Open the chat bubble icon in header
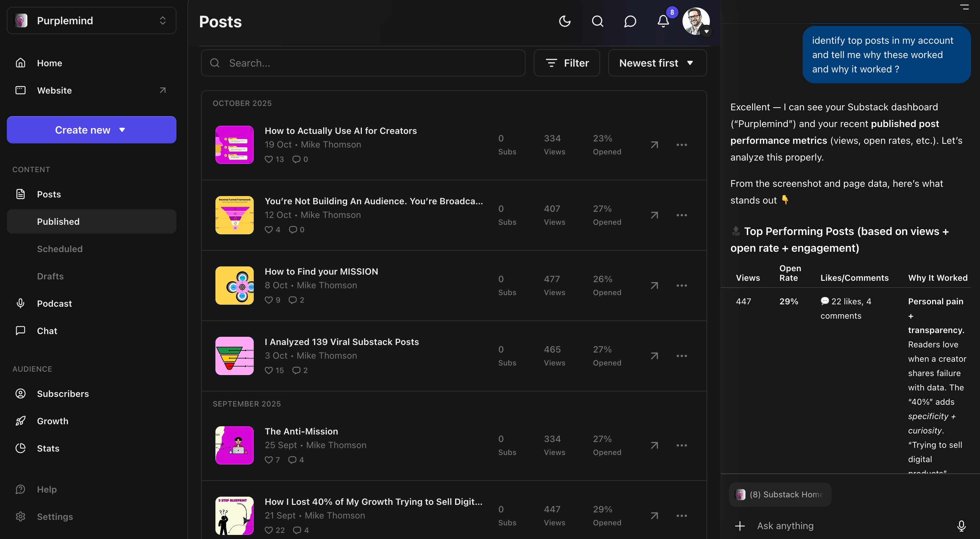980x539 pixels. point(630,21)
